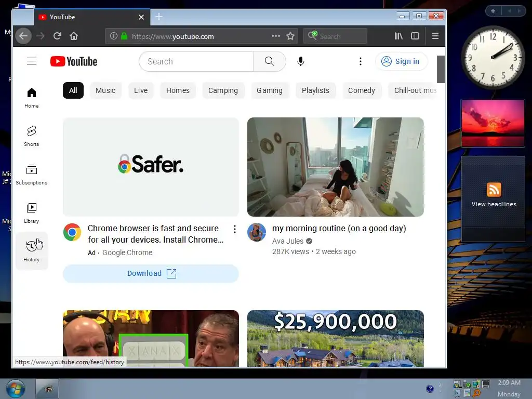
Task: Select the Camping filter chip
Action: coord(223,90)
